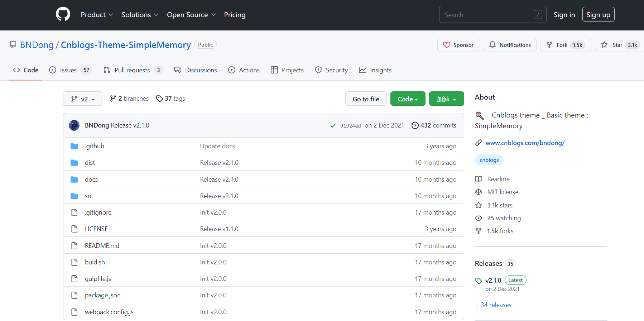Open the 'Update docs' commit message
Image resolution: width=644 pixels, height=321 pixels.
217,146
